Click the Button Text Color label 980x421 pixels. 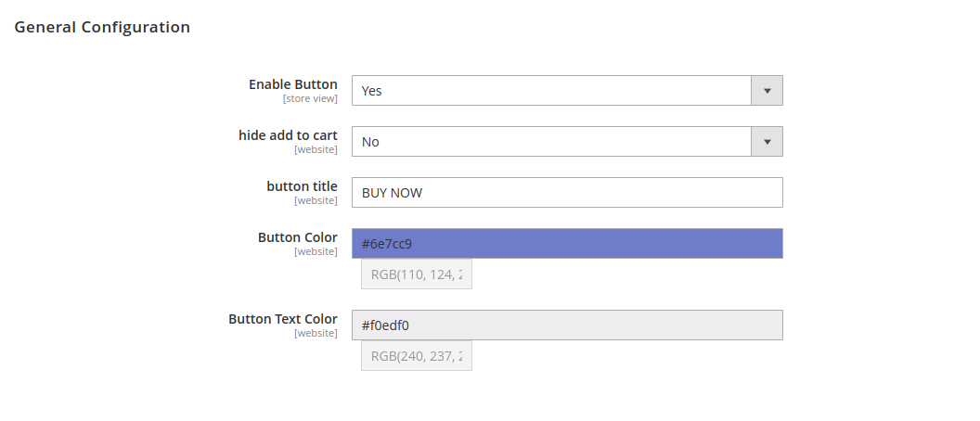pyautogui.click(x=283, y=319)
